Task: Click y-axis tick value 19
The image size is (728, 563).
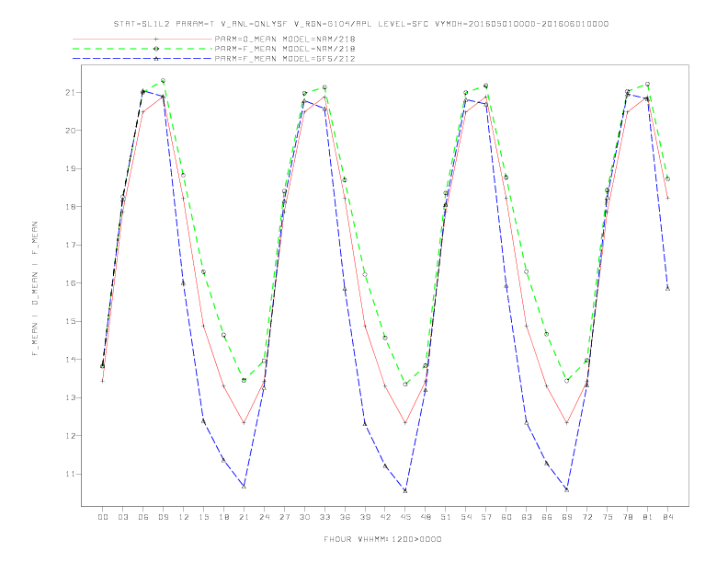Action: (x=70, y=168)
